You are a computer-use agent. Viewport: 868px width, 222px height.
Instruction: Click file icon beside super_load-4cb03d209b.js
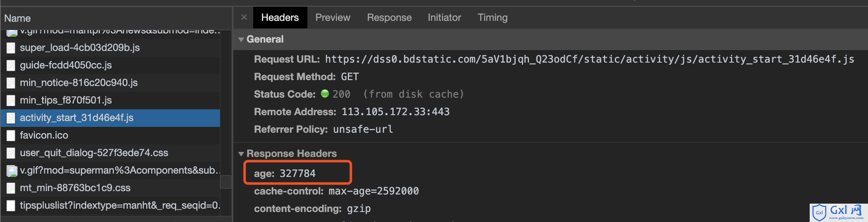(11, 48)
